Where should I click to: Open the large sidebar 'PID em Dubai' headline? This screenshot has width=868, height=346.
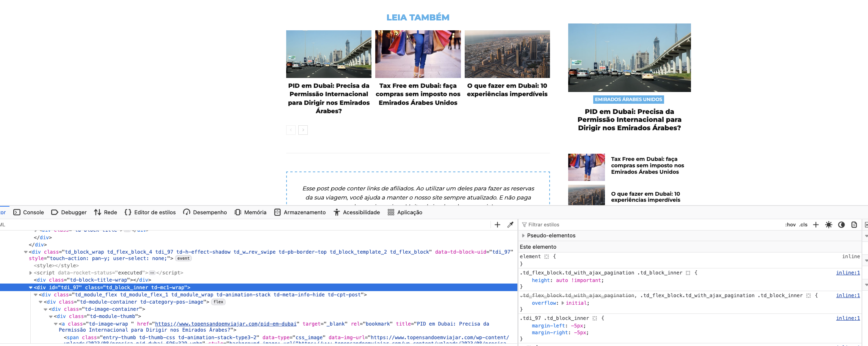tap(629, 120)
